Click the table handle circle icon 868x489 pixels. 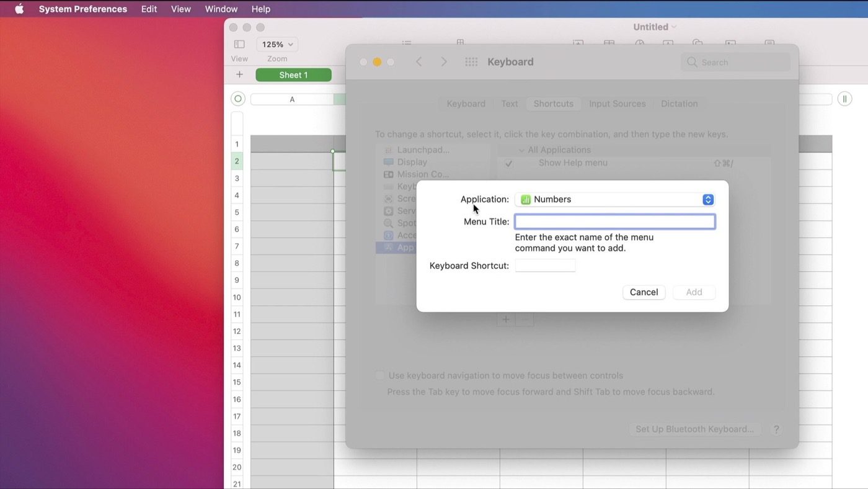(238, 99)
